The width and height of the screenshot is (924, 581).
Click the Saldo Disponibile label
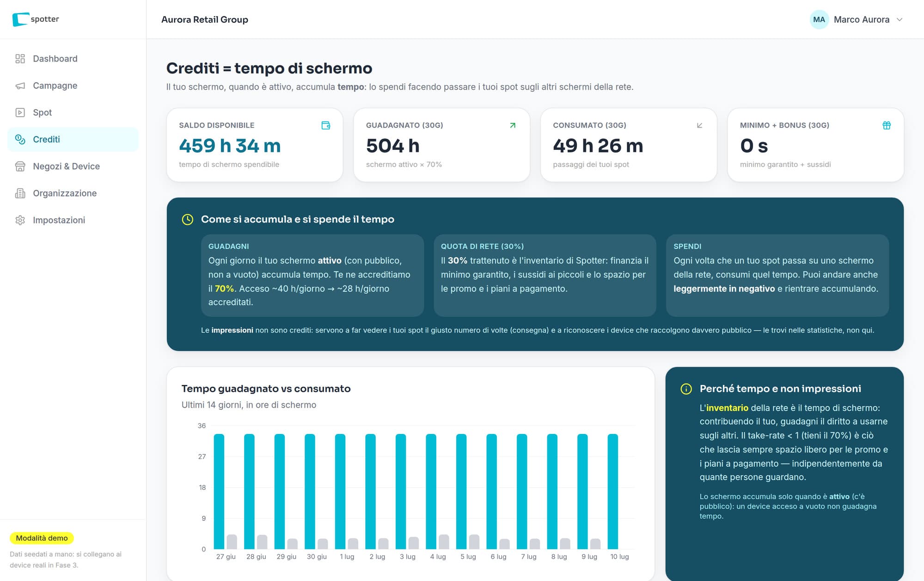point(217,125)
